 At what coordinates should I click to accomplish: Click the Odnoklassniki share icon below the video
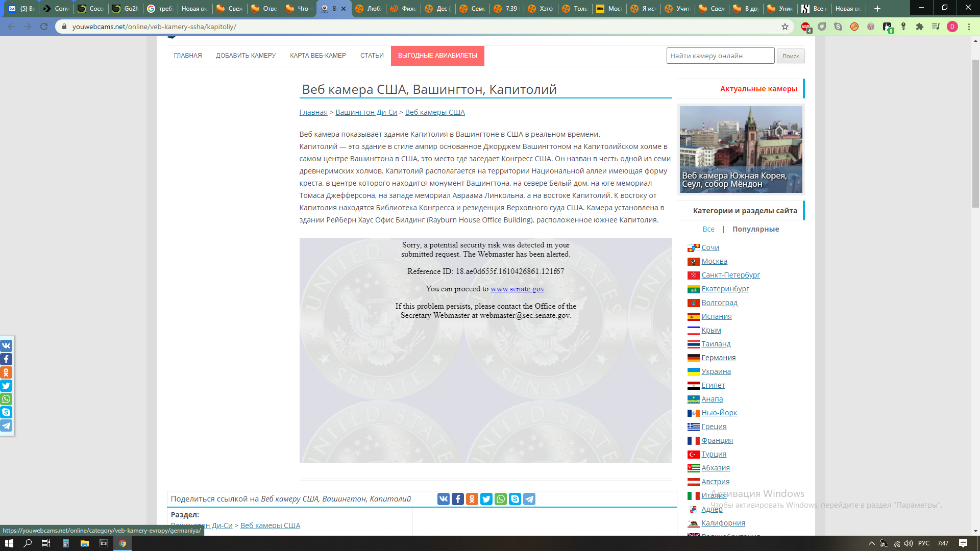tap(472, 499)
